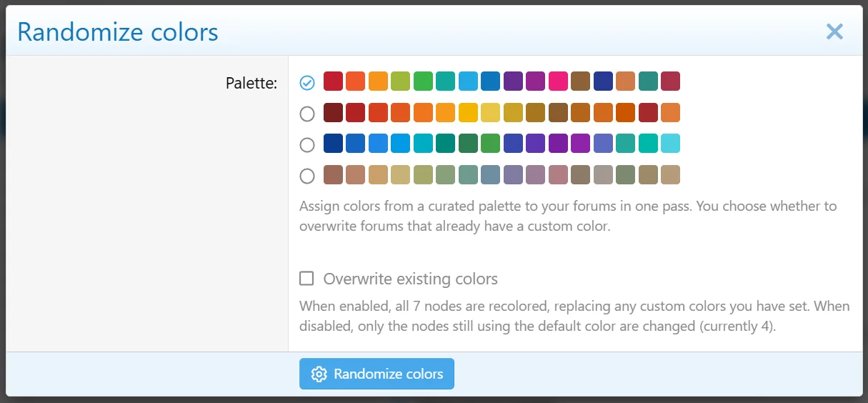Click the bright yellow swatch in the warm palette
868x403 pixels.
(468, 113)
